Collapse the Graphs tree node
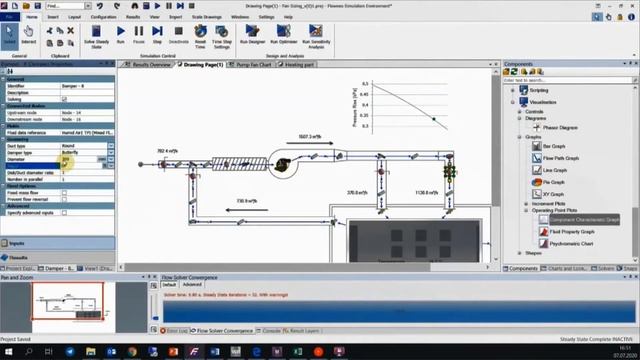Viewport: 640px width, 360px height. point(520,137)
